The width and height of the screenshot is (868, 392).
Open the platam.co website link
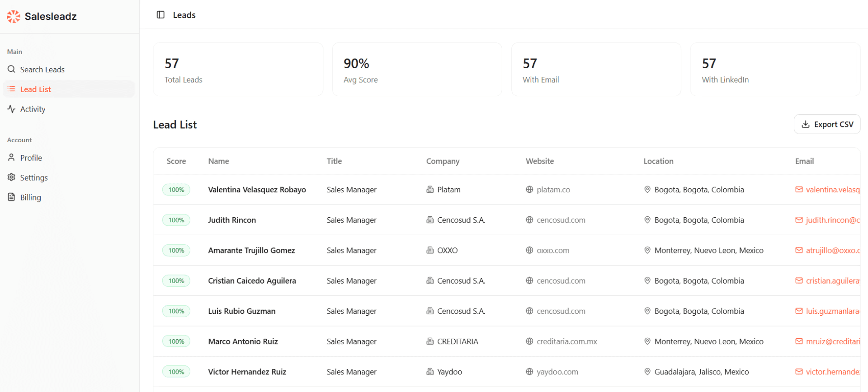tap(553, 190)
